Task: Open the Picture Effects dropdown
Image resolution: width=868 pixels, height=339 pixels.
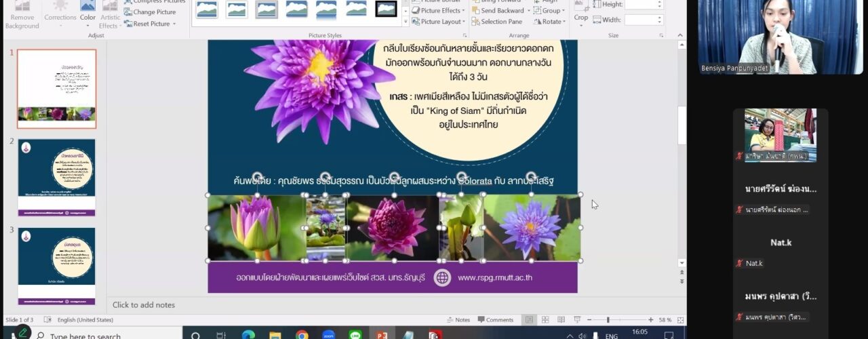Action: point(439,11)
